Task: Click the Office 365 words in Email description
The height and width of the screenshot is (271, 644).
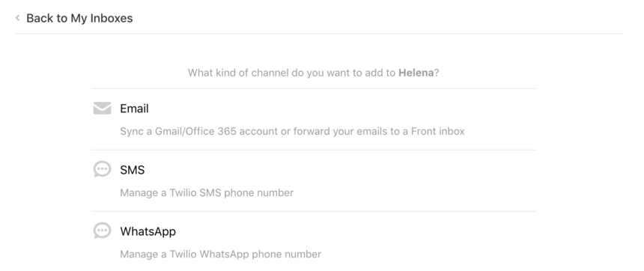Action: click(x=210, y=132)
